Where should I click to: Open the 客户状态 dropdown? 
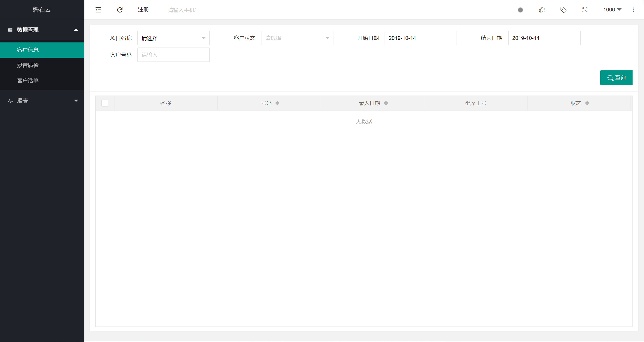tap(297, 38)
